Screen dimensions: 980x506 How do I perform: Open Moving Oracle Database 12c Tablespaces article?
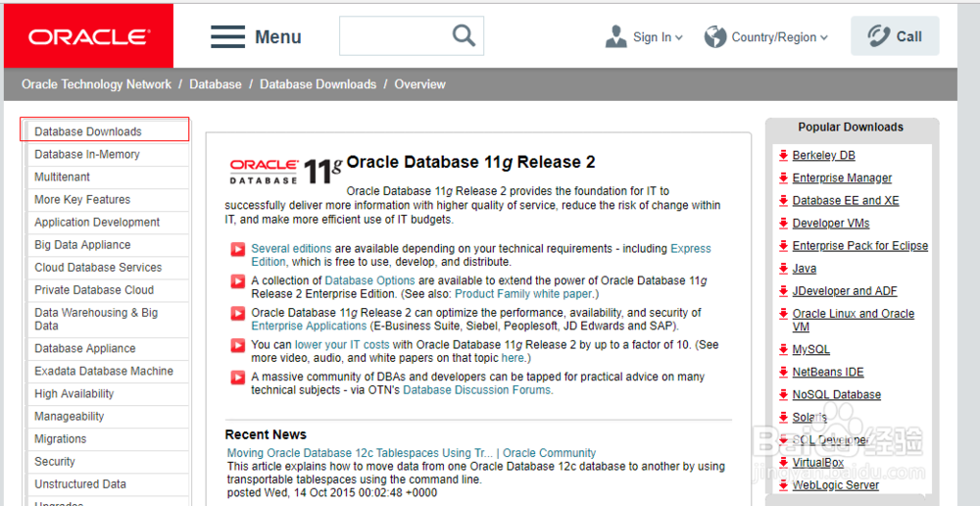[412, 452]
